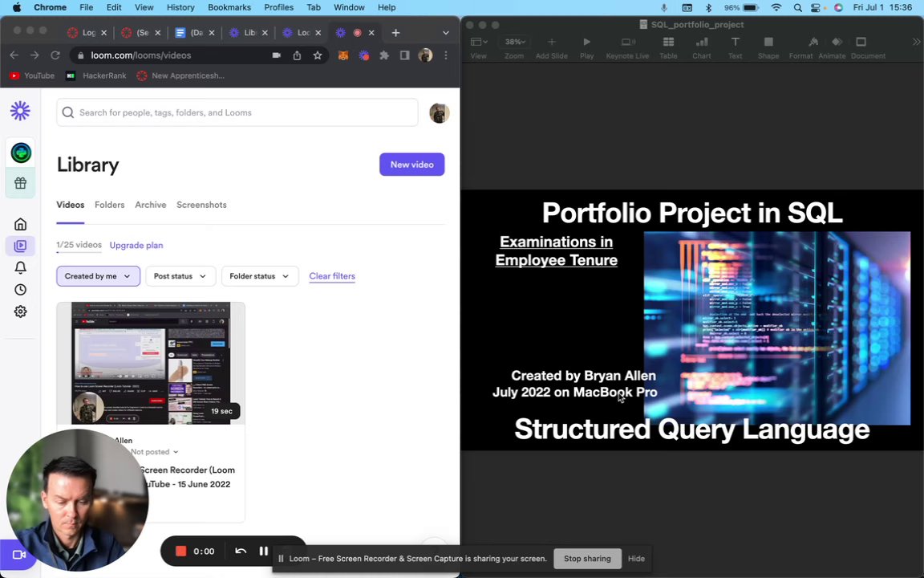Stop Loom recording with red square
924x578 pixels.
181,551
